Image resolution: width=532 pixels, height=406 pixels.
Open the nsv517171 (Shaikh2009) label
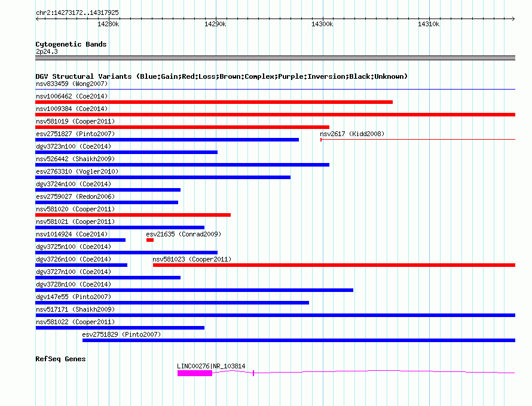tap(75, 309)
